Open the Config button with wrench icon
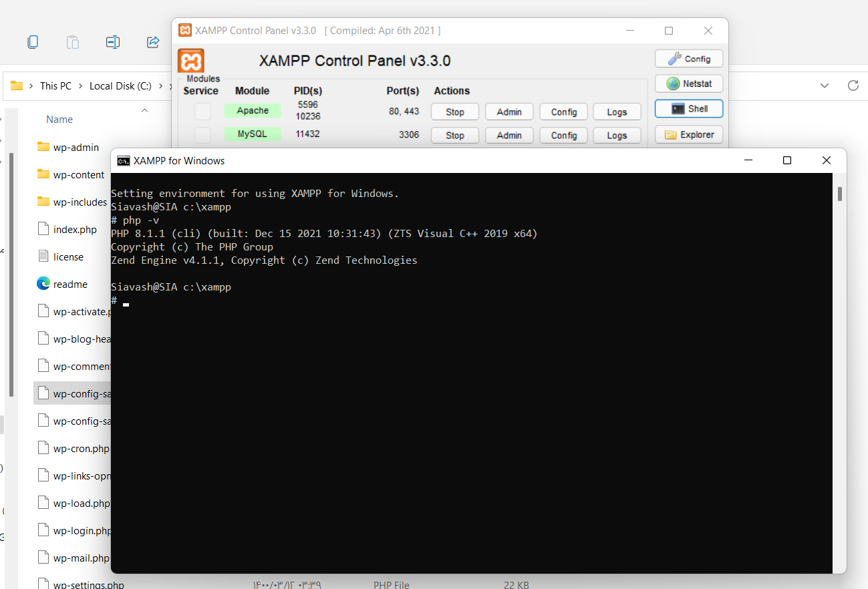This screenshot has height=589, width=868. pos(689,59)
